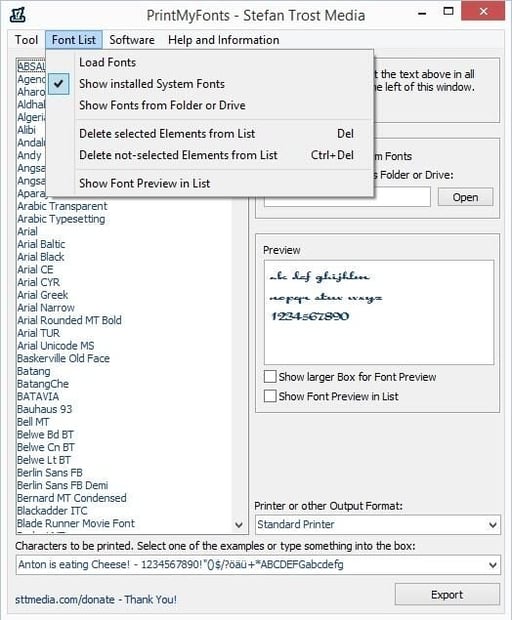Screen dimensions: 512x620
Task: Close the Font List menu
Action: [74, 40]
